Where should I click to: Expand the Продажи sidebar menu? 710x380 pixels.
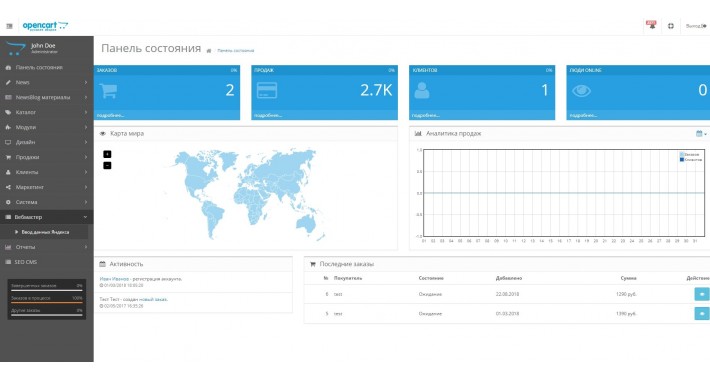coord(47,157)
